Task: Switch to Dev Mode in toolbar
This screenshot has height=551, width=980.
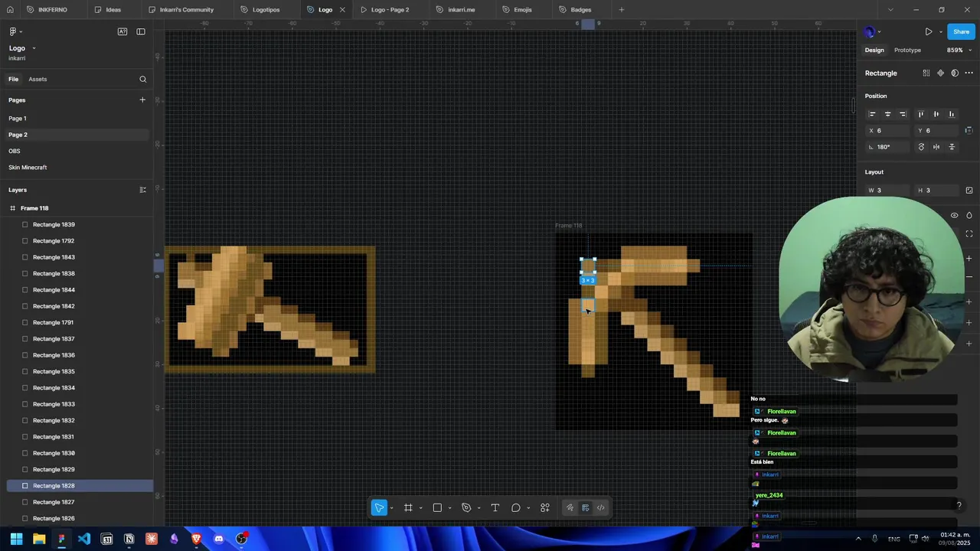Action: (601, 507)
